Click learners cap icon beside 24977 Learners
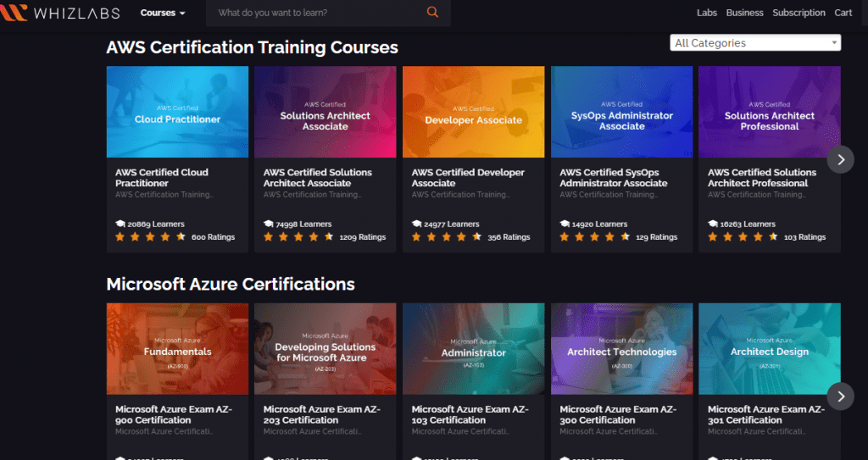The width and height of the screenshot is (868, 460). (417, 224)
